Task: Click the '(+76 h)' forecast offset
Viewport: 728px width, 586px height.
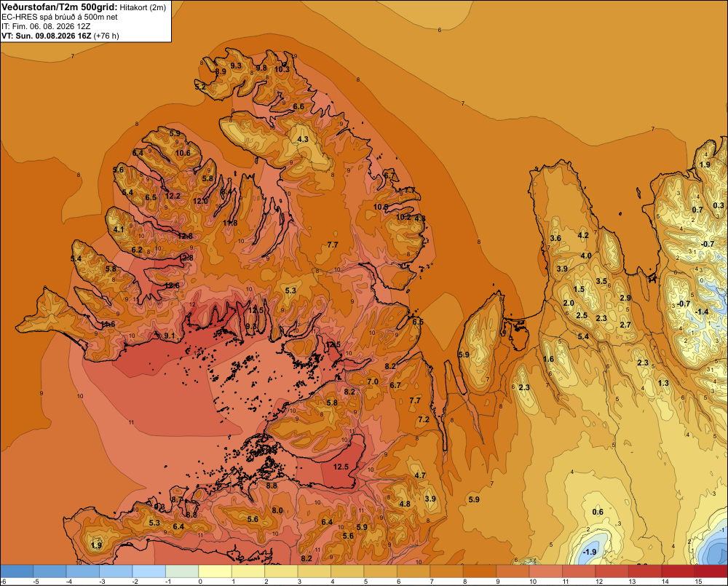Action: coord(106,36)
